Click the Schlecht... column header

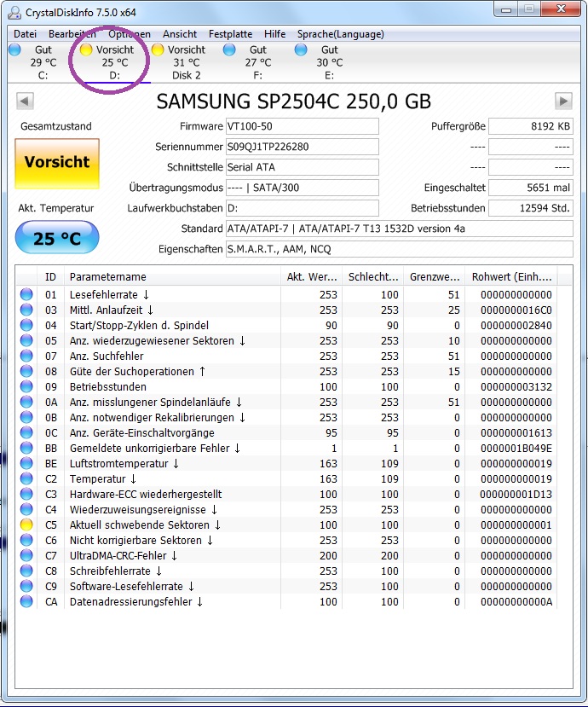click(x=372, y=277)
